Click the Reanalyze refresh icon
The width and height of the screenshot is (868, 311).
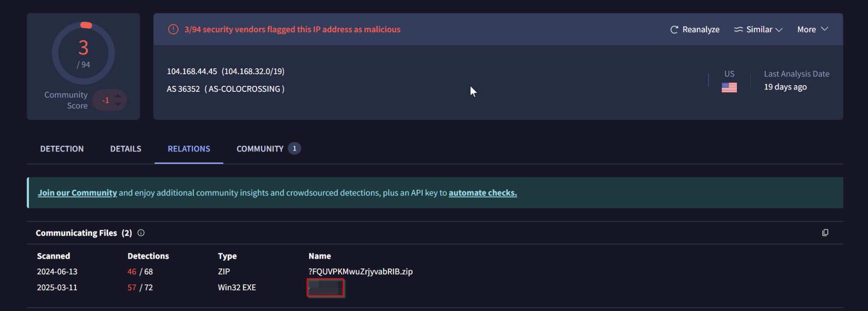tap(674, 29)
